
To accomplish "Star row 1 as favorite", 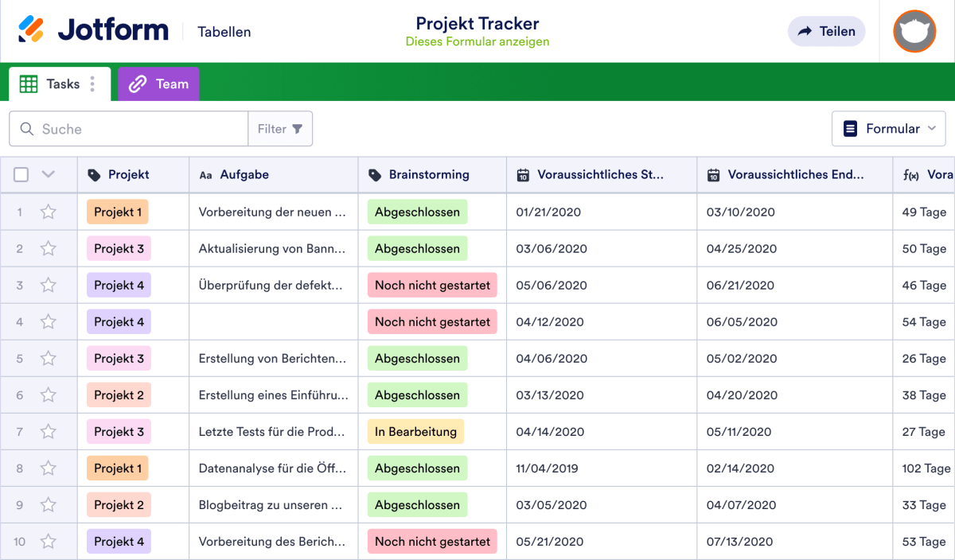I will click(x=48, y=212).
